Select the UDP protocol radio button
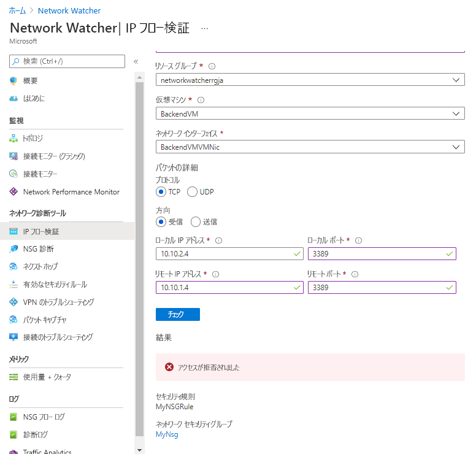Image resolution: width=476 pixels, height=454 pixels. pyautogui.click(x=192, y=192)
